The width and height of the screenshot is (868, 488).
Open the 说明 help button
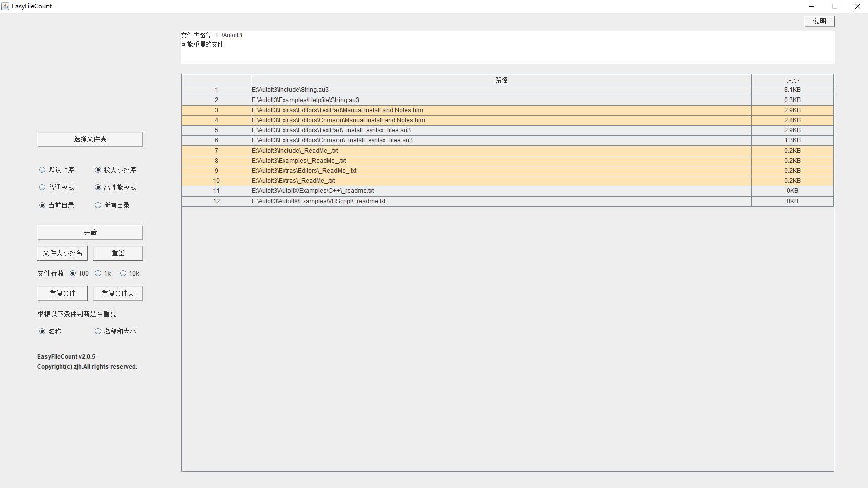point(819,21)
